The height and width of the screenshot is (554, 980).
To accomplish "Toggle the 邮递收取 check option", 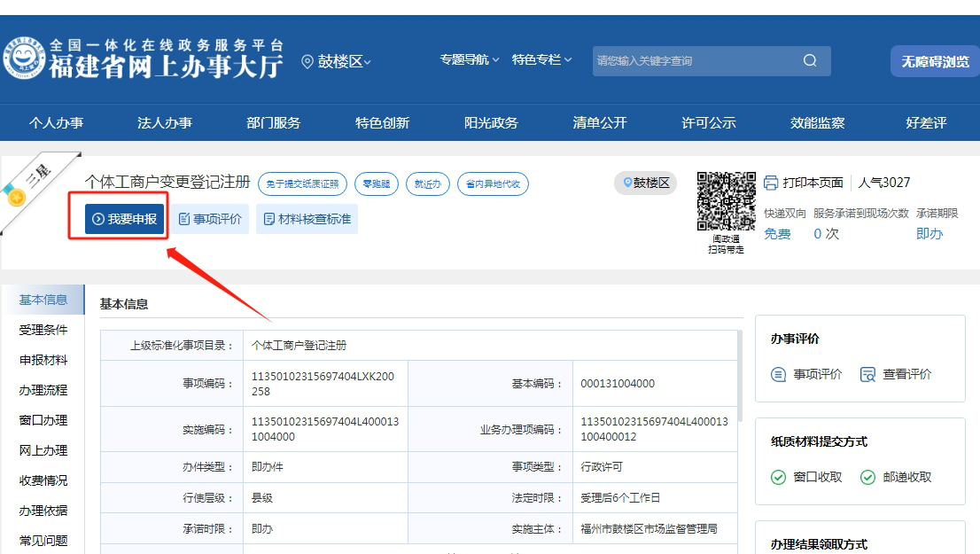I will [867, 477].
